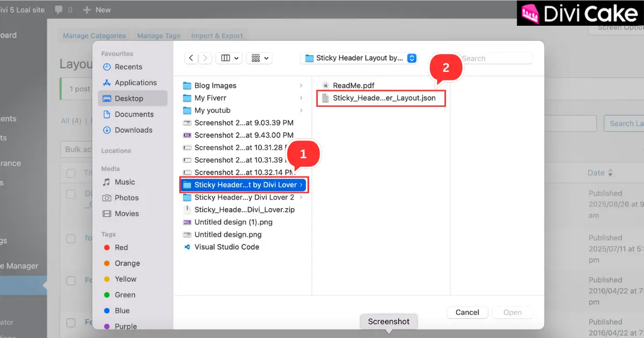Click the Recents clock icon
The image size is (644, 338).
click(106, 67)
